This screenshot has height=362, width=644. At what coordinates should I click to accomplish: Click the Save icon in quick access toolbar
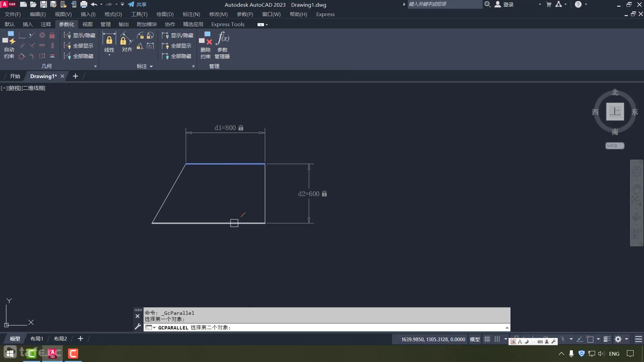coord(44,4)
